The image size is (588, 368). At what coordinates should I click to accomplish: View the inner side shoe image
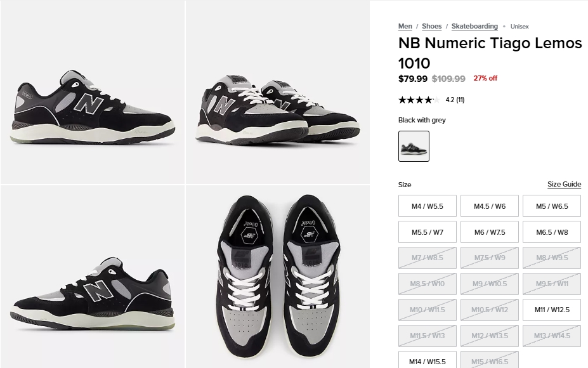93,277
